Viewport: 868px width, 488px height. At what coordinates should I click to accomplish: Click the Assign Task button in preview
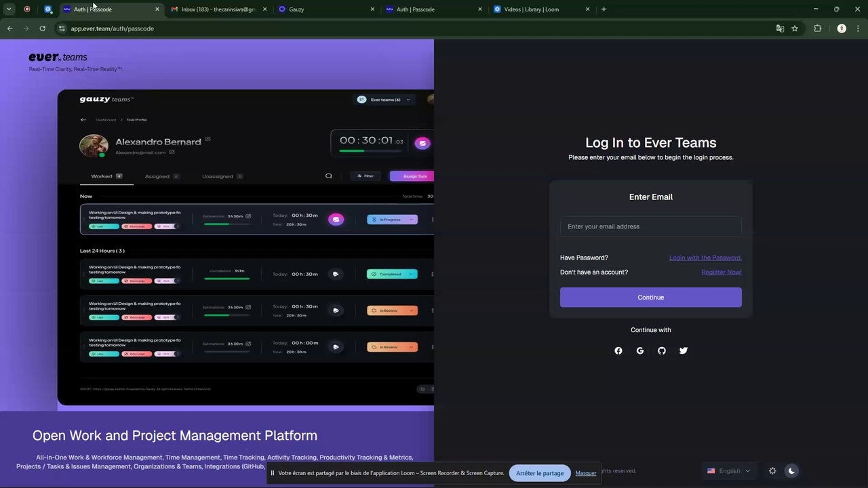tap(412, 176)
